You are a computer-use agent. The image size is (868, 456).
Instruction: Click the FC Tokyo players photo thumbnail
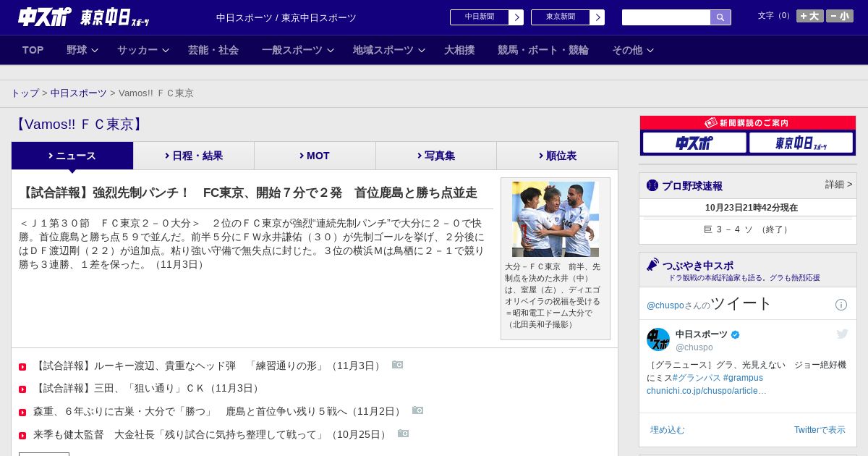(x=556, y=219)
